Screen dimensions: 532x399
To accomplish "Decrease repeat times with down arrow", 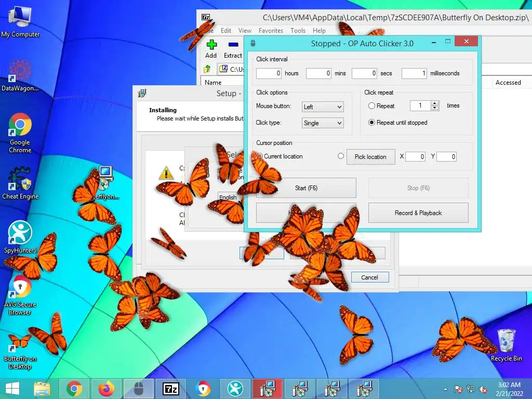I will [435, 108].
